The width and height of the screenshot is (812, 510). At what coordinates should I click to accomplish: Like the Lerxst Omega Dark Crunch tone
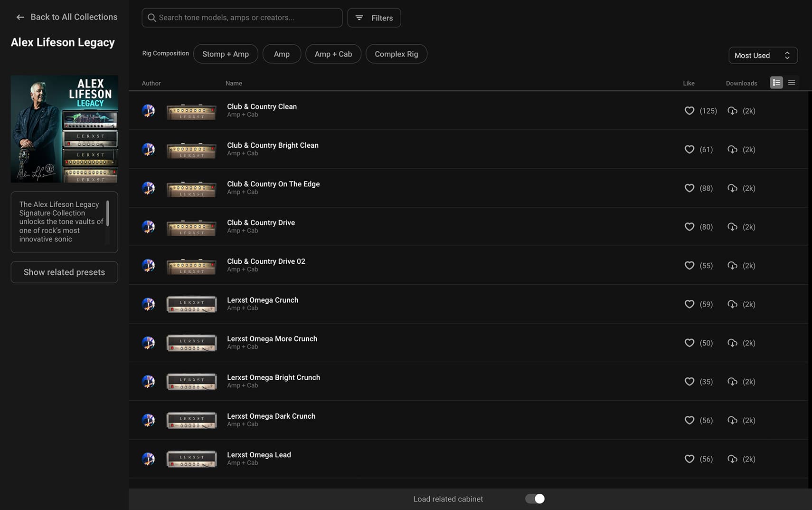[689, 420]
